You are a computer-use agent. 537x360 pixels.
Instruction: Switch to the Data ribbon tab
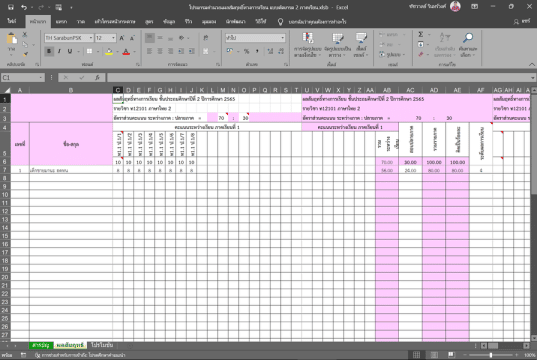tap(169, 22)
